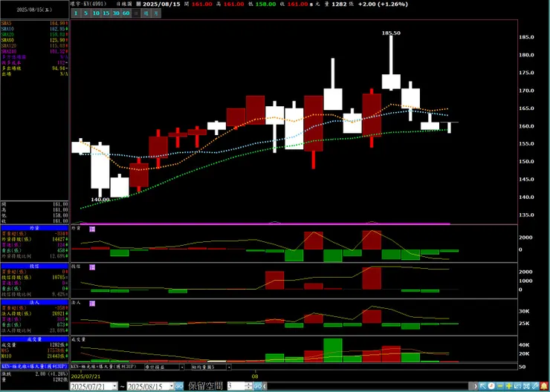Image resolution: width=550 pixels, height=392 pixels.
Task: Click the clock icon in bottom toolbar
Action: tap(491, 386)
